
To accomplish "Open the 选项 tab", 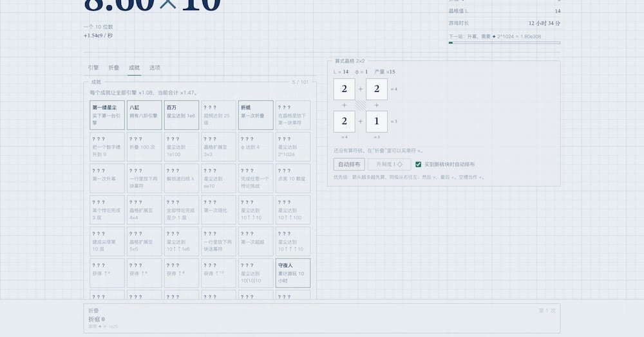I will click(x=155, y=68).
